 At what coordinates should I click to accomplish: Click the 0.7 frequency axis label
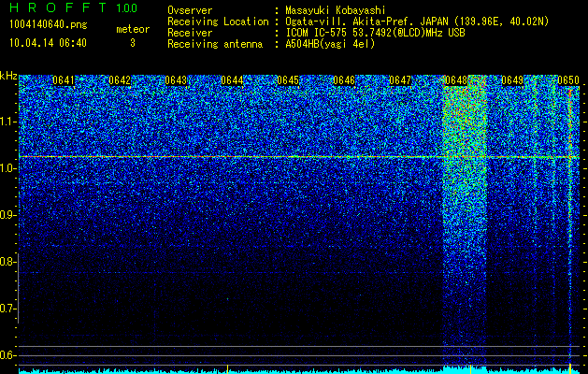point(7,309)
